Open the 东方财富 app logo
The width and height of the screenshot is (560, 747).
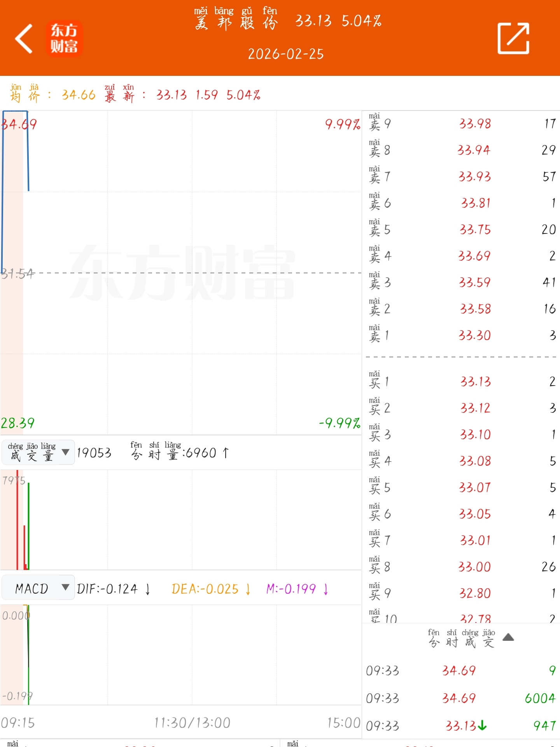click(x=64, y=39)
